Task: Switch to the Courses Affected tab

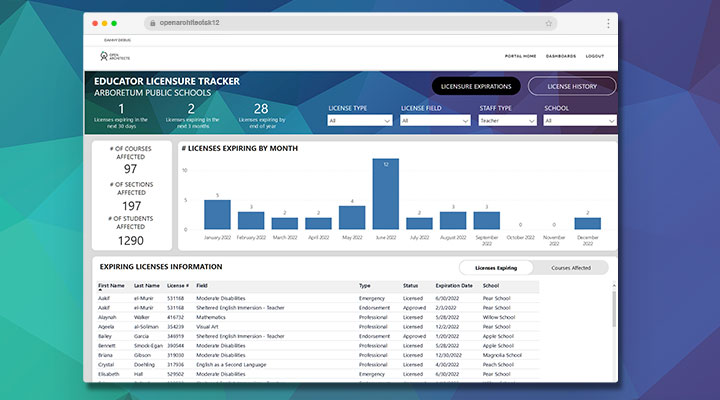Action: 571,268
